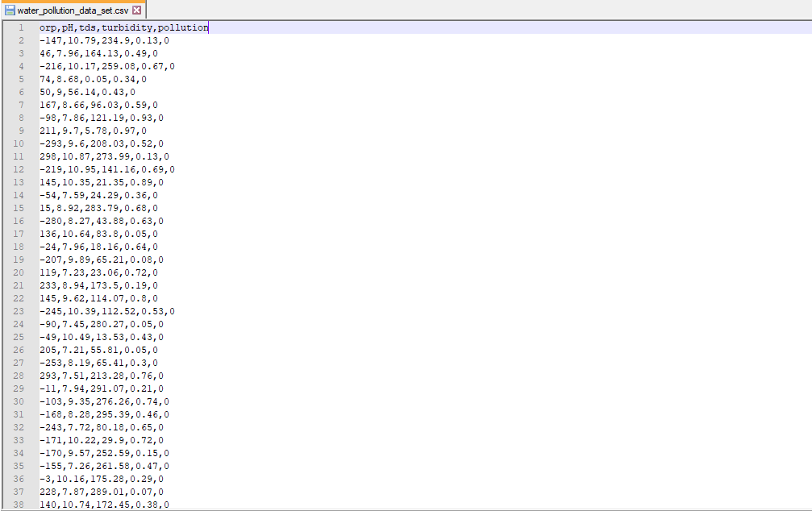Image resolution: width=812 pixels, height=511 pixels.
Task: Click line number 1 in the margin
Action: click(21, 27)
